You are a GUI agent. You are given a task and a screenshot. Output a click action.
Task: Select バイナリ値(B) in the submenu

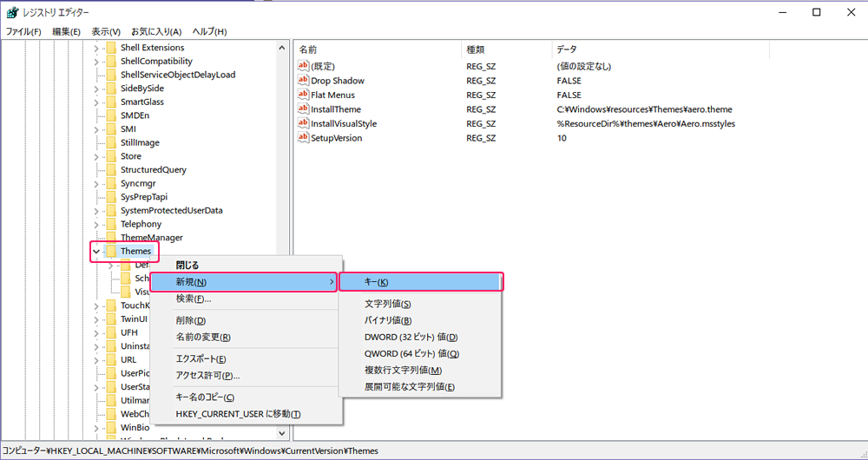coord(420,320)
